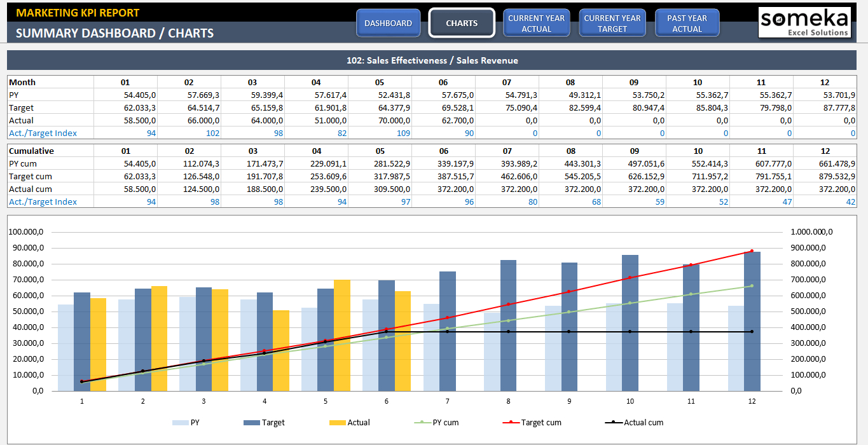
Task: Select the Actual cum legend line marker
Action: click(611, 422)
